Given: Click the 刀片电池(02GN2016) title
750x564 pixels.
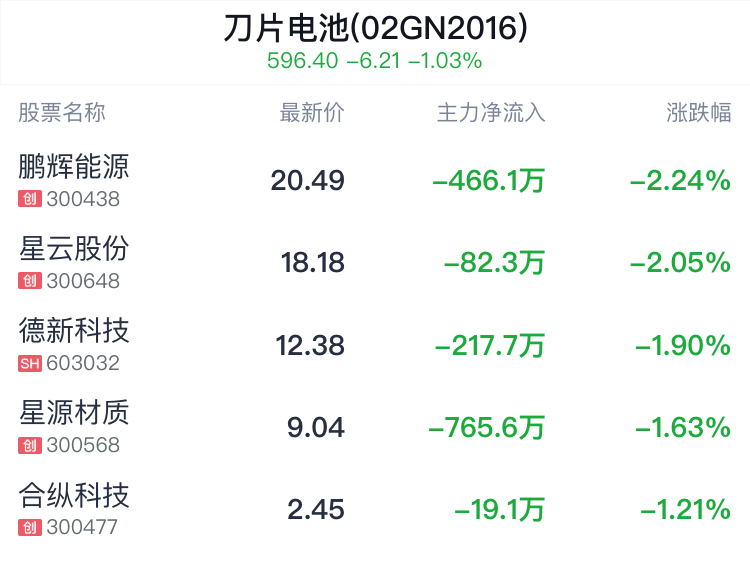Looking at the screenshot, I should click(x=375, y=28).
